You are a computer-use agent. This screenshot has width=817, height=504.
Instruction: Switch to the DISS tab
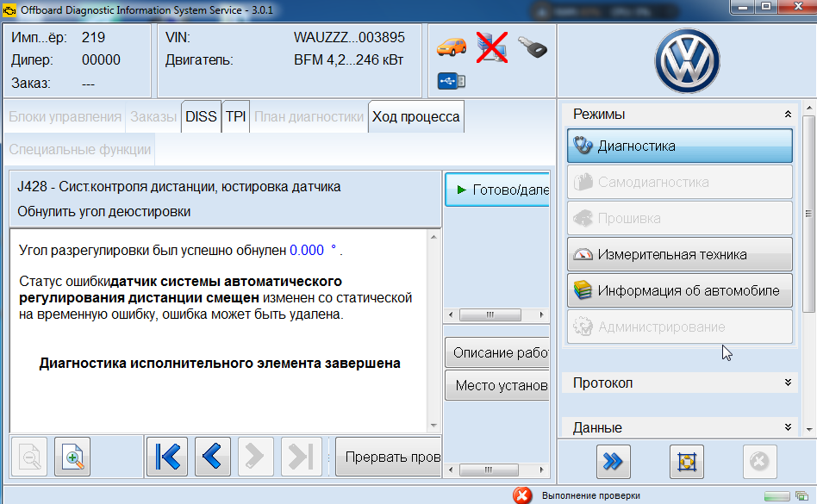pos(201,117)
